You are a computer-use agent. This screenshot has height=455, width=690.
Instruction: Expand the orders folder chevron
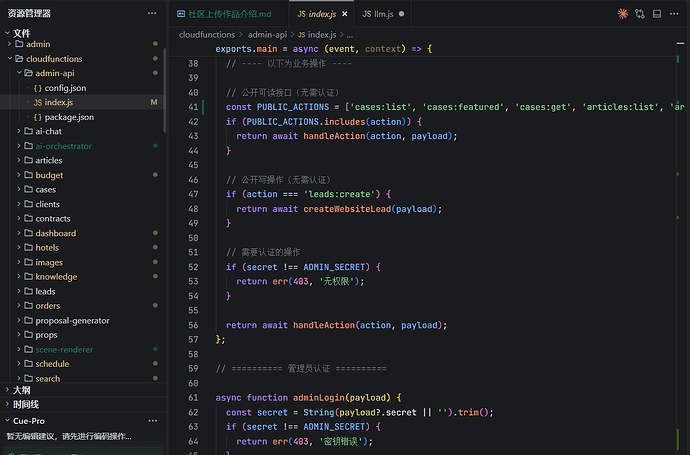tap(19, 305)
